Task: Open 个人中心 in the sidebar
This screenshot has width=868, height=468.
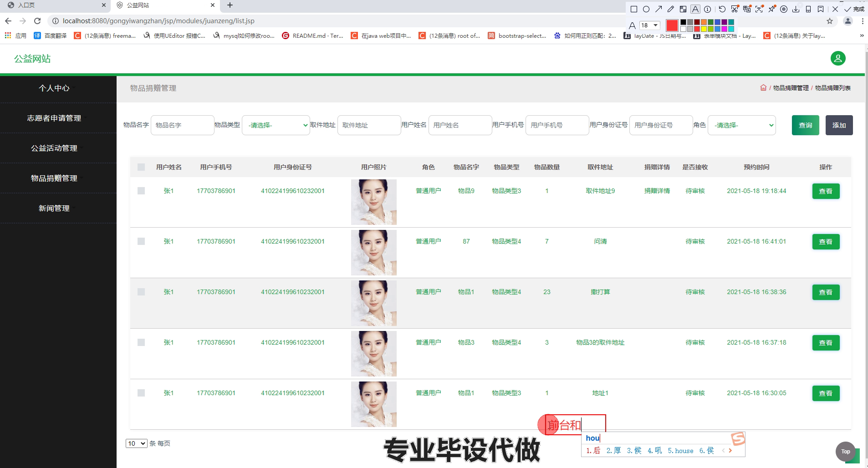Action: [54, 88]
